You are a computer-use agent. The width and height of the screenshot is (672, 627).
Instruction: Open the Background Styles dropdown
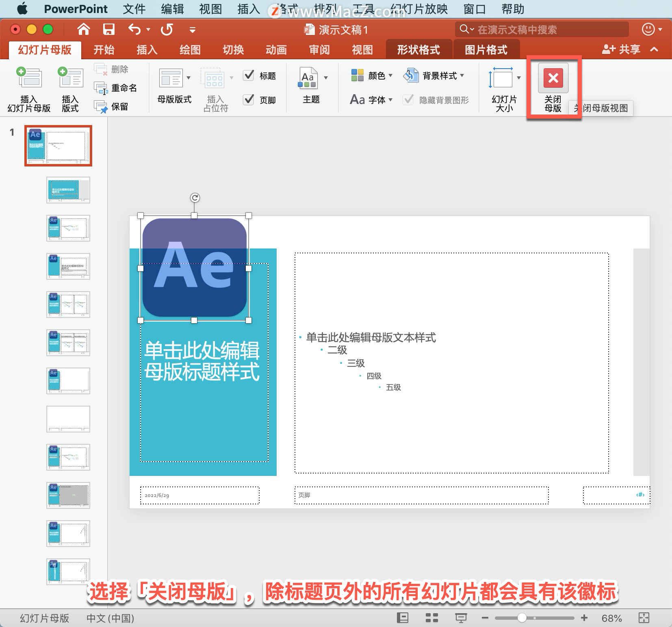(434, 76)
